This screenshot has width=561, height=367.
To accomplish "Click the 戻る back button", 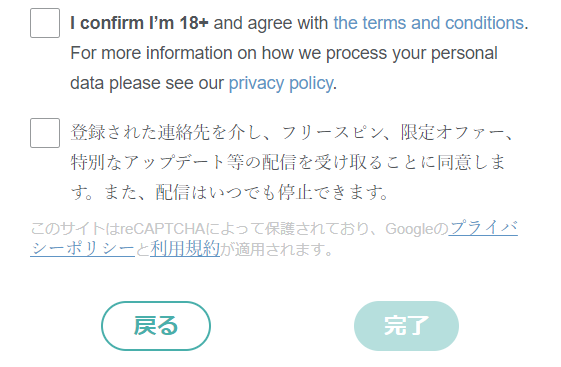I will tap(156, 326).
